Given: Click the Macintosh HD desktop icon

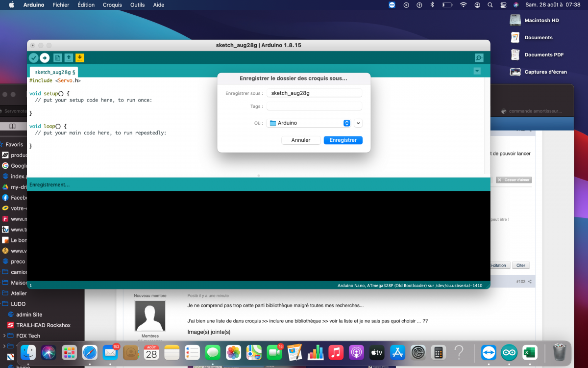Looking at the screenshot, I should (515, 20).
